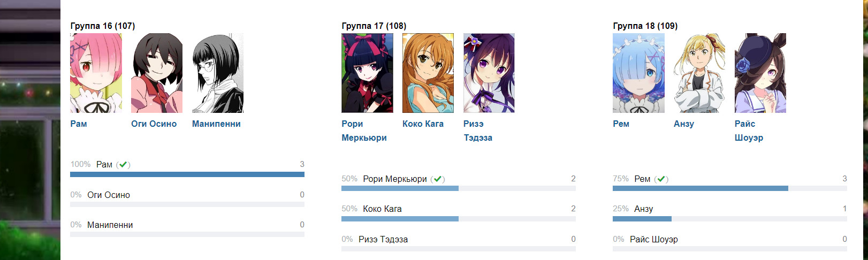Open the Рори Меркьюри character image
Screen dimensions: 868x260
(x=367, y=73)
